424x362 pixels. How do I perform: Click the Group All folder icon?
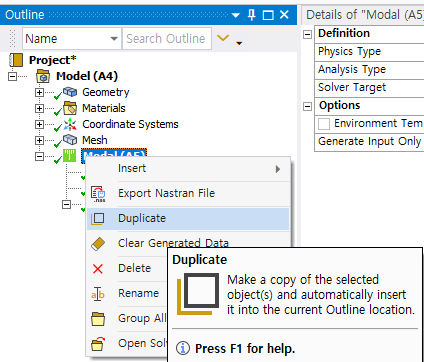[x=98, y=319]
